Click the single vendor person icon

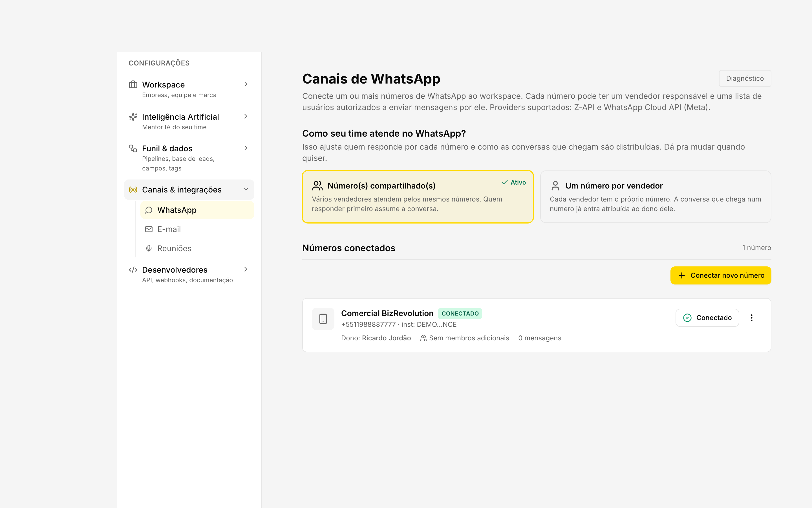tap(555, 185)
